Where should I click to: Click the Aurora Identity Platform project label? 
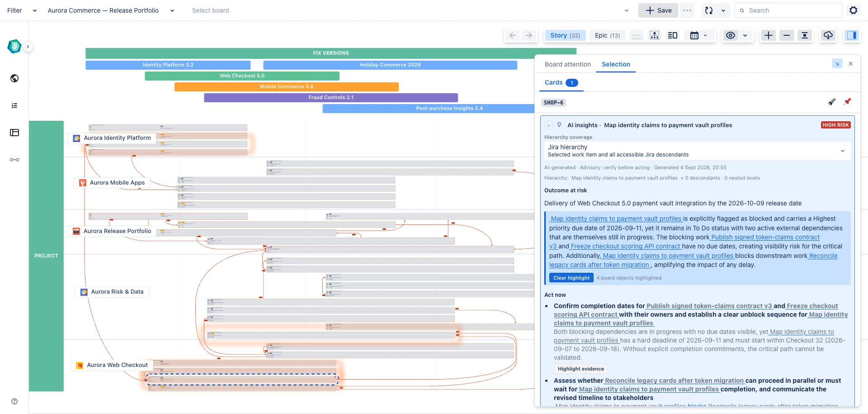click(112, 138)
